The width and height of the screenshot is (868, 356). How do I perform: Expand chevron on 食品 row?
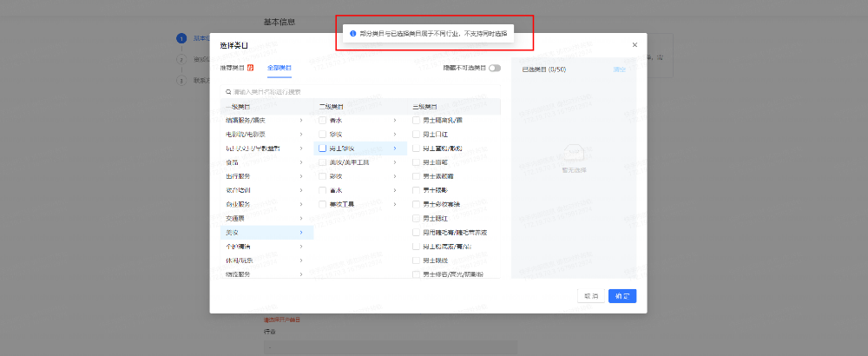(301, 162)
